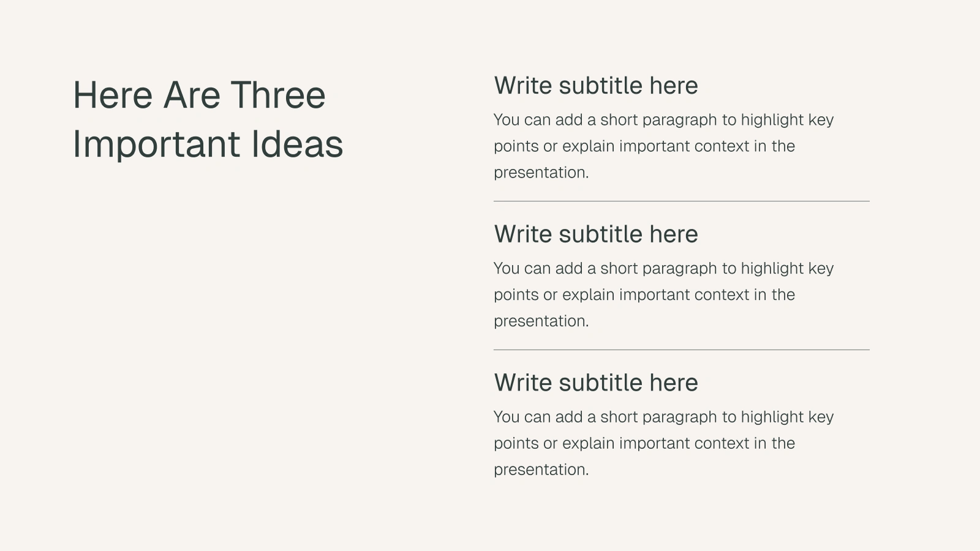980x551 pixels.
Task: Click the word "explain" in the second paragraph
Action: point(588,295)
